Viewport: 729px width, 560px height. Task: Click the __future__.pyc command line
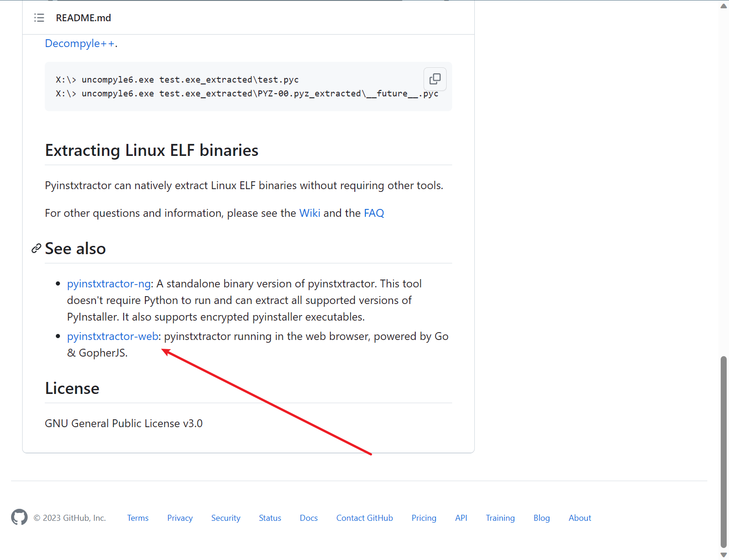[x=247, y=94]
